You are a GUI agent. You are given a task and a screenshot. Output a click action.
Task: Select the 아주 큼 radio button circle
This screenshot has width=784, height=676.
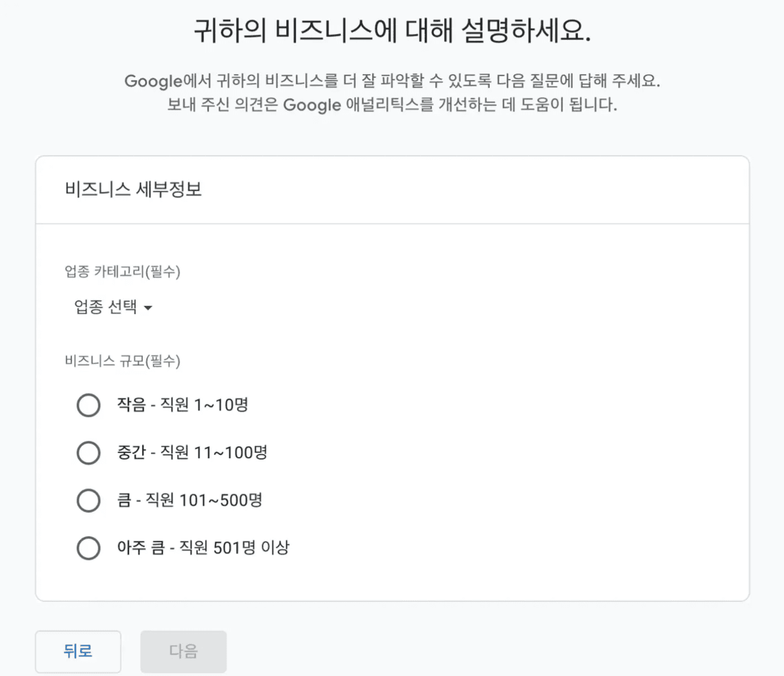pyautogui.click(x=88, y=548)
